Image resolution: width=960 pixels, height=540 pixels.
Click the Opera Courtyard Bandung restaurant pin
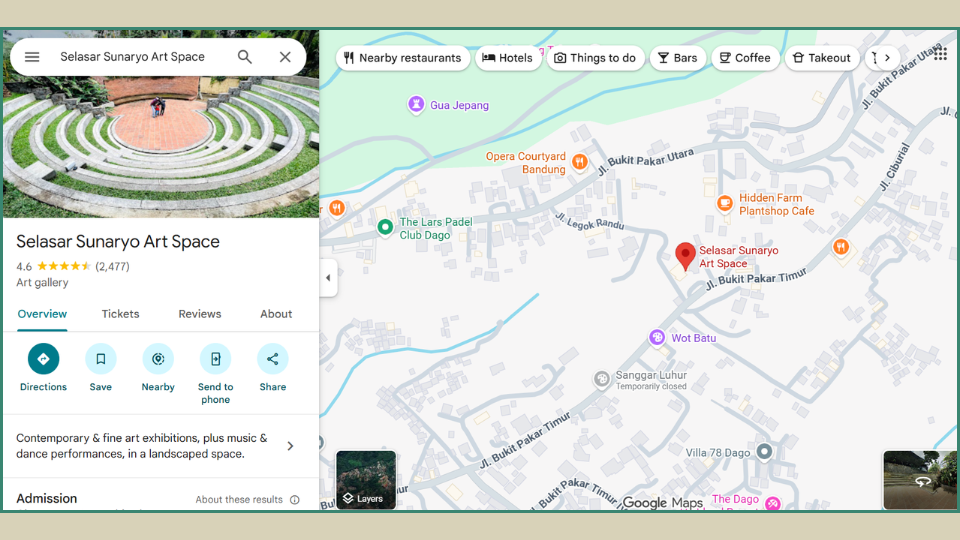[x=580, y=162]
